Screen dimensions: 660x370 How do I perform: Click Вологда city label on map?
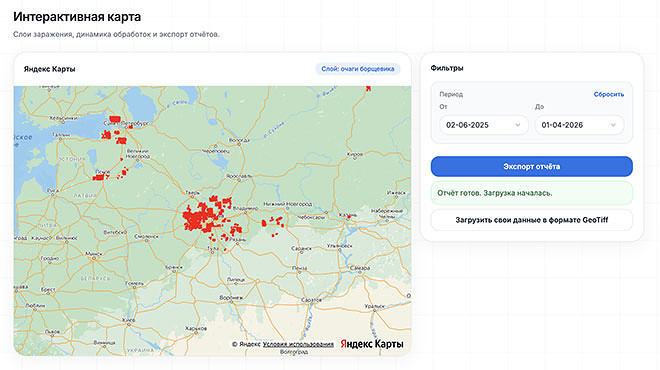tap(240, 140)
